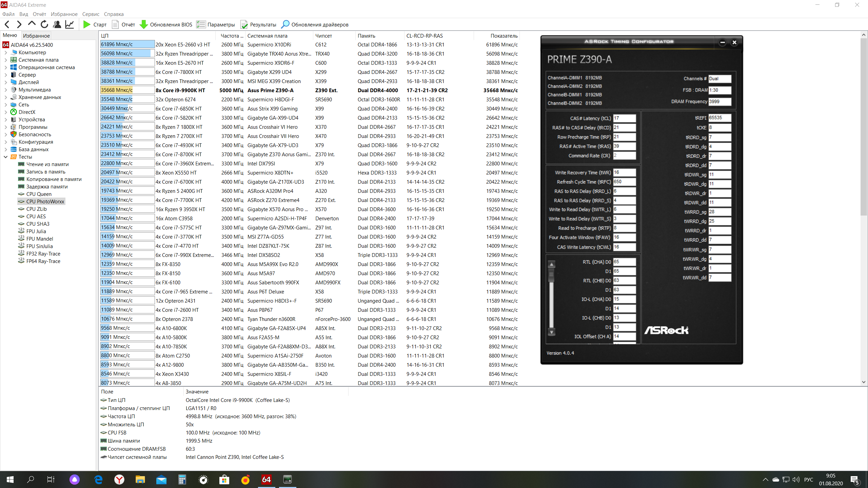868x488 pixels.
Task: Click the tREFI value input field
Action: coord(719,118)
